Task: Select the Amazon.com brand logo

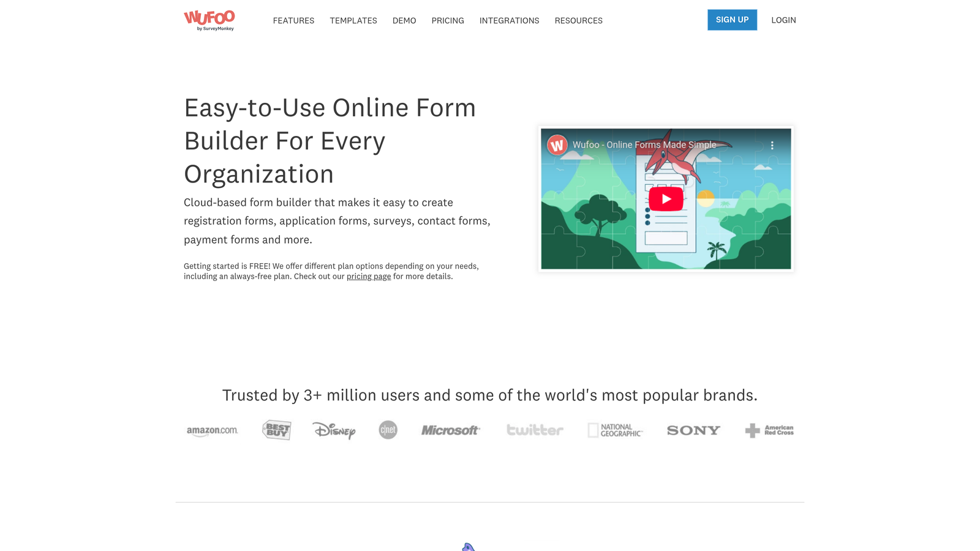Action: click(x=211, y=430)
